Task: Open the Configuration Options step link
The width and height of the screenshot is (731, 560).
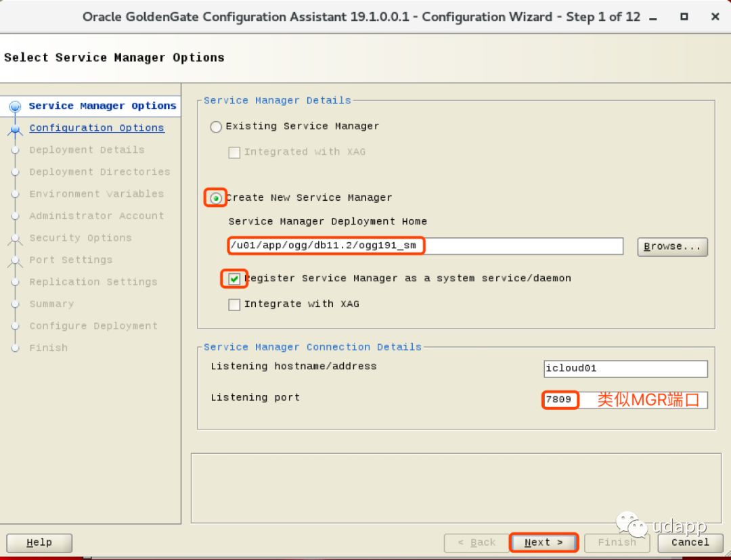Action: pos(96,128)
